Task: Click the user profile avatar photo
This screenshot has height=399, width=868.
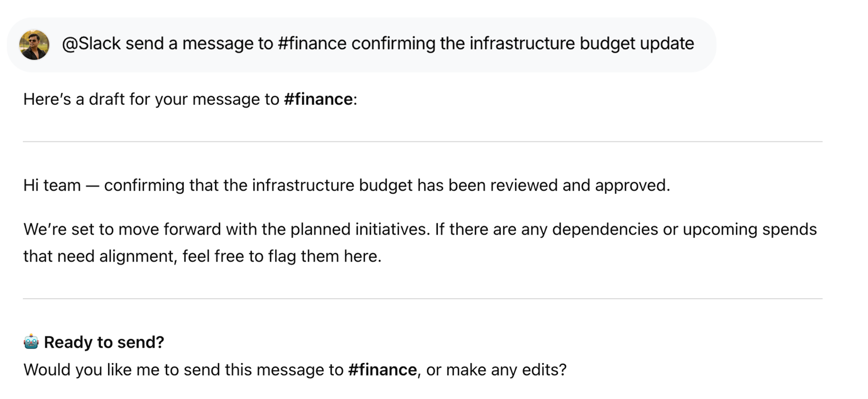Action: [x=34, y=45]
